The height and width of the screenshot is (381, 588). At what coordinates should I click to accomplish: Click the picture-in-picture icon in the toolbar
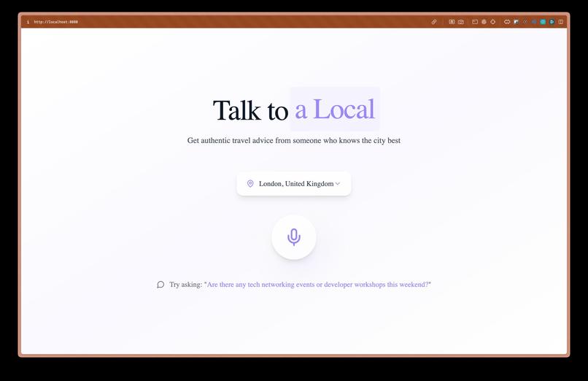tap(517, 22)
